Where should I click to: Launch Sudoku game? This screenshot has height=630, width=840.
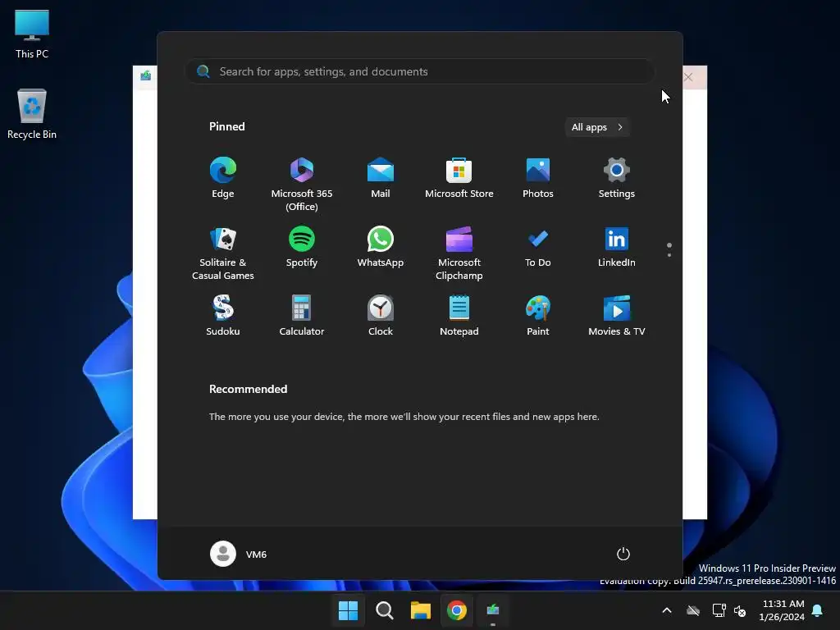coord(223,316)
